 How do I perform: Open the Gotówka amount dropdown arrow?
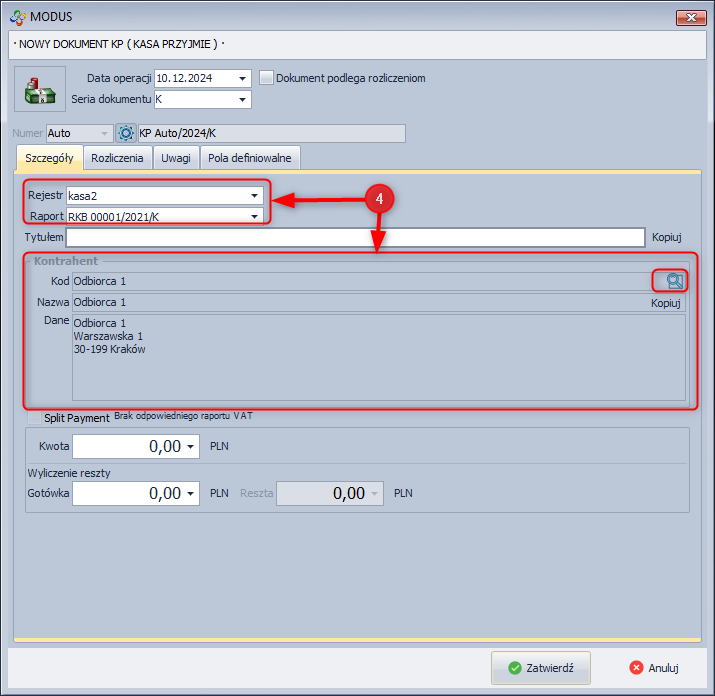pos(191,493)
